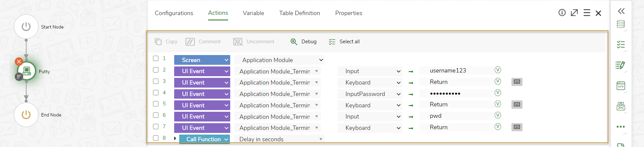Click the variable icon next to username123
The width and height of the screenshot is (644, 147).
click(x=498, y=70)
